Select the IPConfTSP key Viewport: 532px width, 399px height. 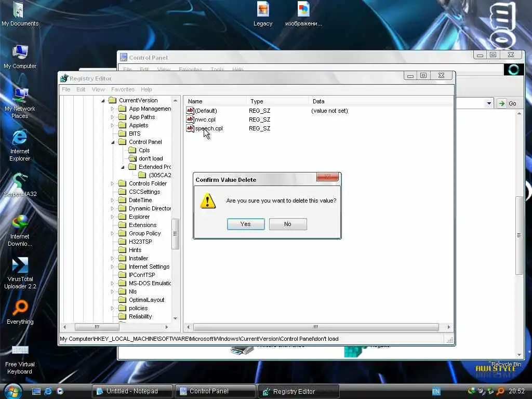pyautogui.click(x=142, y=275)
